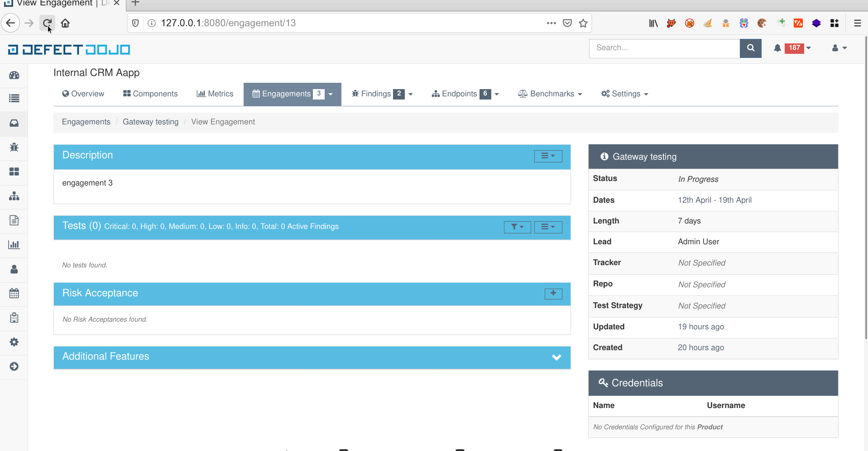The image size is (868, 451).
Task: Switch to the Overview tab
Action: point(83,94)
